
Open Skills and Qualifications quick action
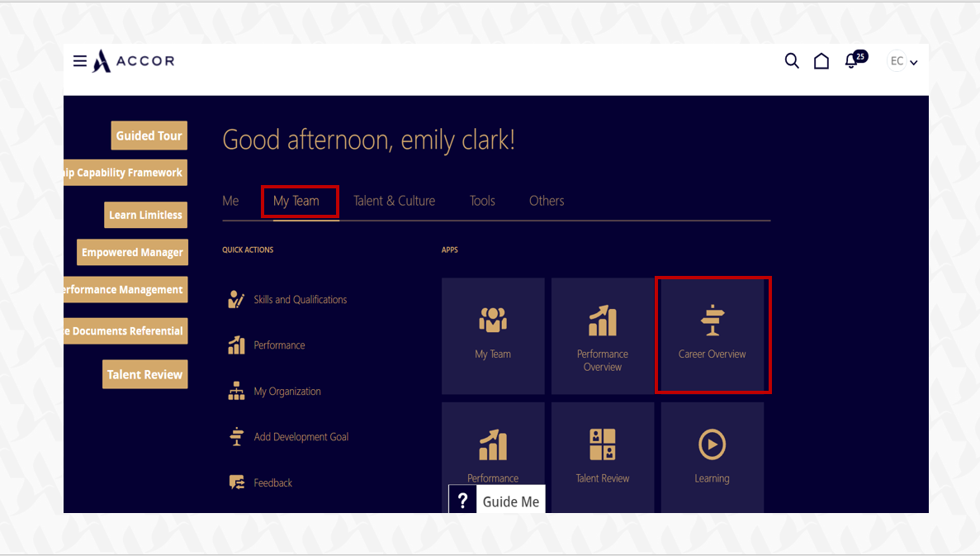300,300
